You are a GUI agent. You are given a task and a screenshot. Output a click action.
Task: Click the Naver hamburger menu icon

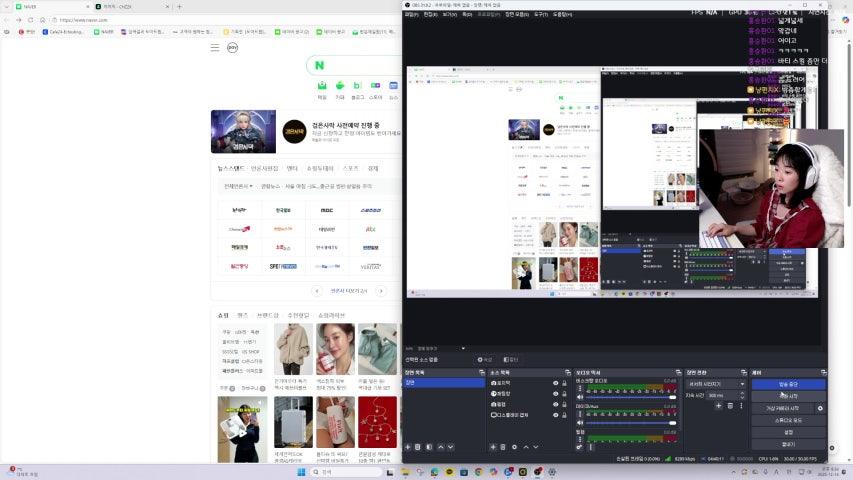tap(214, 47)
